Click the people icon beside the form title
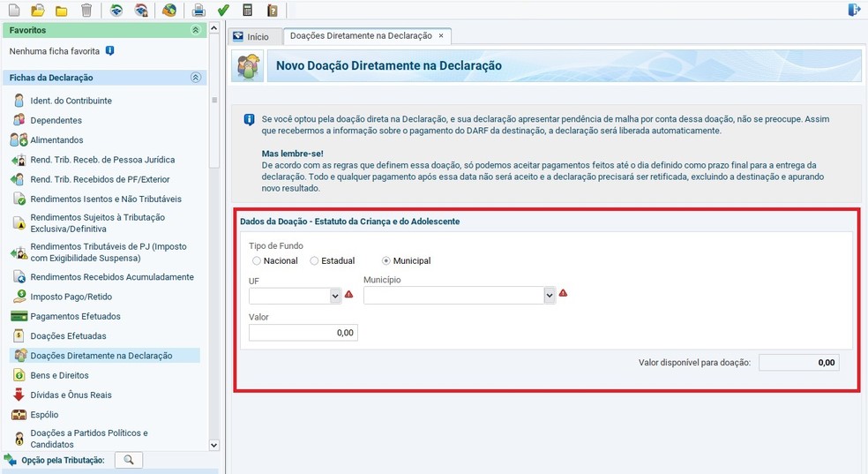Image resolution: width=868 pixels, height=474 pixels. tap(248, 66)
